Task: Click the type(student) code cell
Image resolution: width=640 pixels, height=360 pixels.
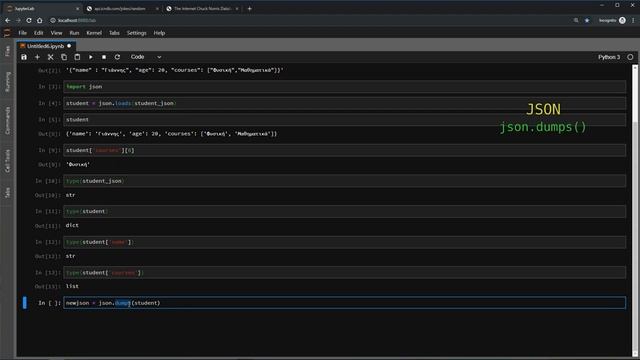Action: (344, 211)
